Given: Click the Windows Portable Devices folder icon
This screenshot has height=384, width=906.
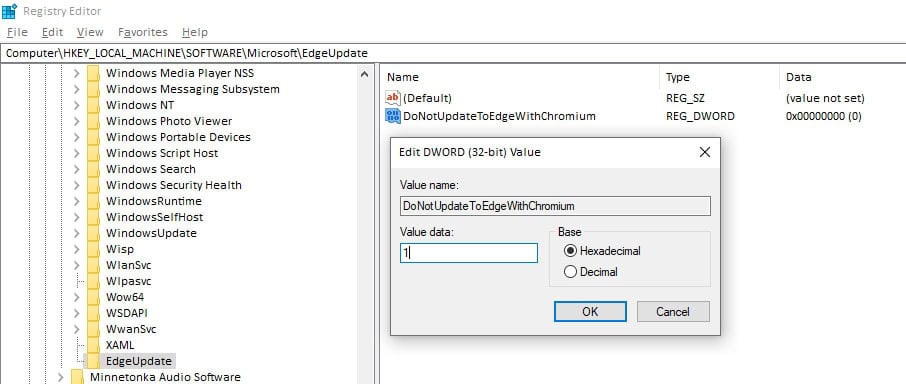Looking at the screenshot, I should click(93, 137).
